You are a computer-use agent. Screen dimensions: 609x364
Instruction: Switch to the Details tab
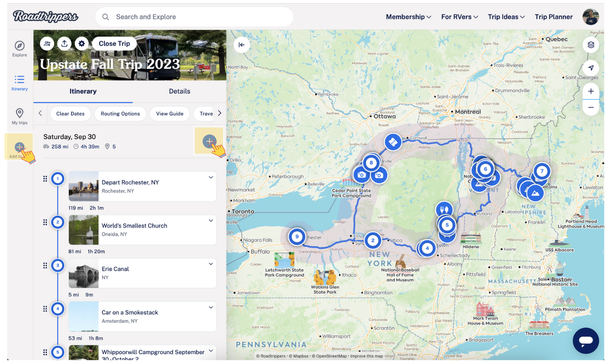179,91
